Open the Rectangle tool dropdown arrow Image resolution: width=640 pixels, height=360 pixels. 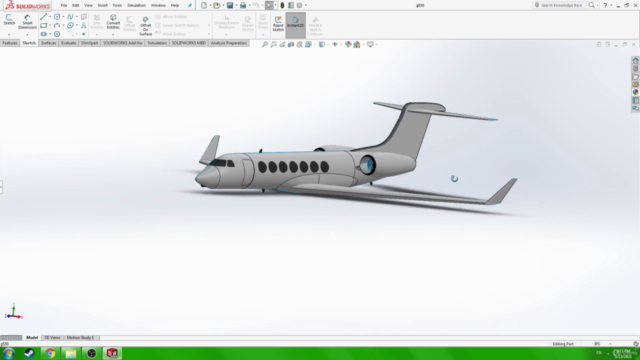(50, 25)
